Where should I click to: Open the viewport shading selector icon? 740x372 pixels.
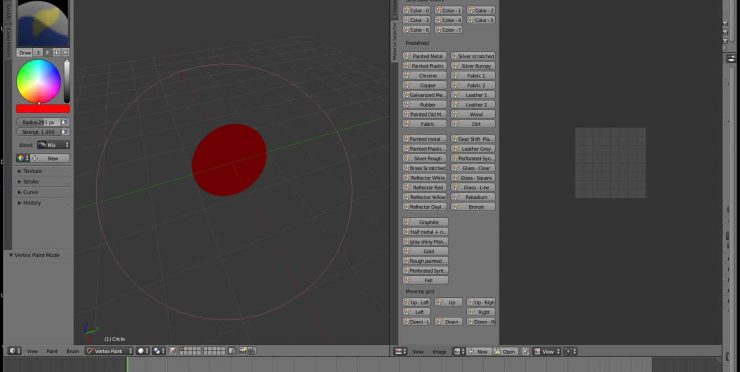coord(143,351)
